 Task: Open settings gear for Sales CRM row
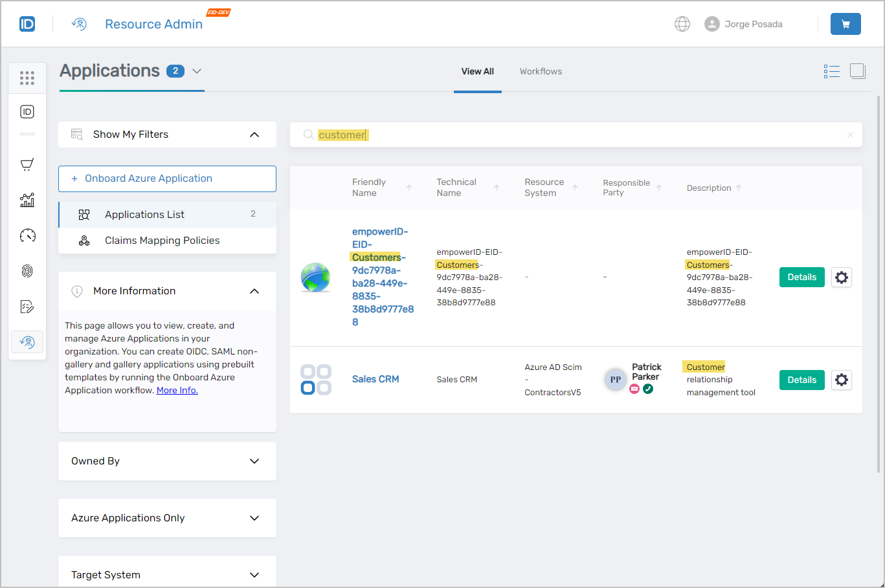click(841, 380)
